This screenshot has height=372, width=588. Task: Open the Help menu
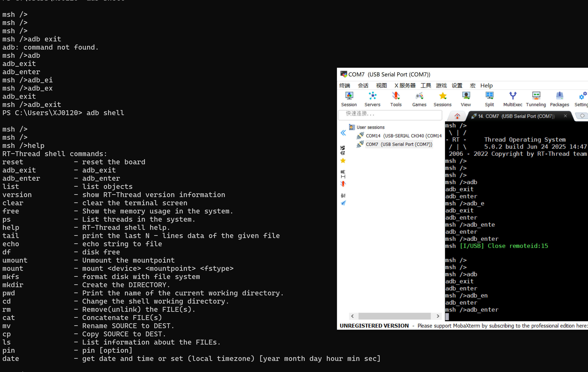point(486,85)
